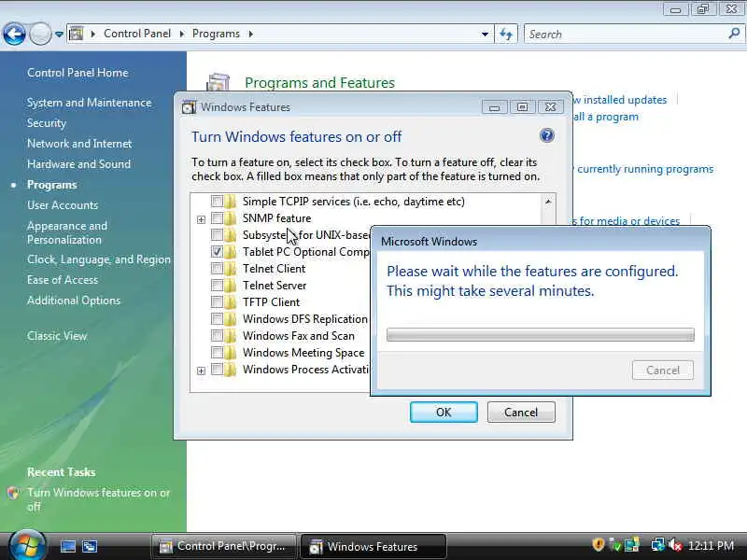Click folder icon next to Telnet Client
The width and height of the screenshot is (747, 560).
[231, 269]
